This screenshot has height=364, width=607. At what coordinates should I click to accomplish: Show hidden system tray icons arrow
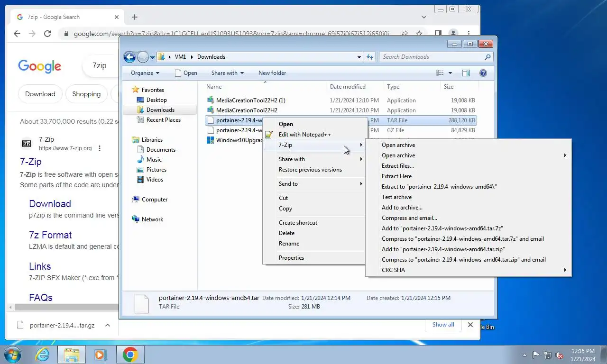click(524, 355)
